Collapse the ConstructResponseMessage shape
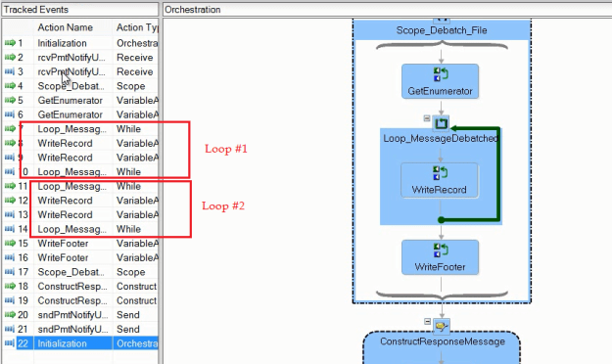This screenshot has width=612, height=364. coord(427,322)
